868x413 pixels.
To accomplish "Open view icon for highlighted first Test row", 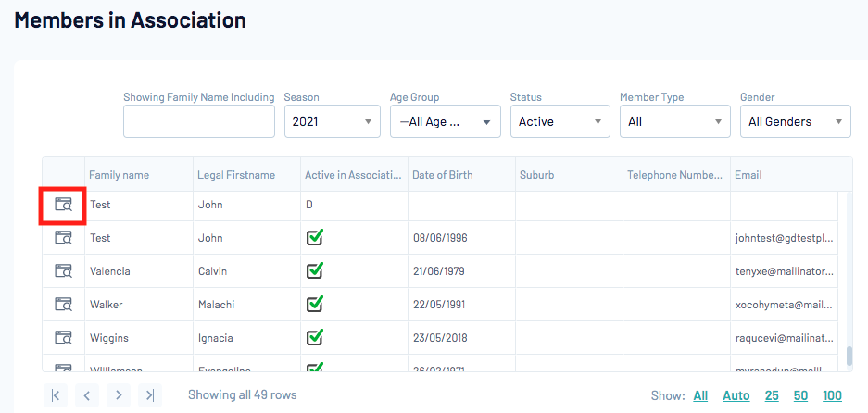I will pos(63,205).
